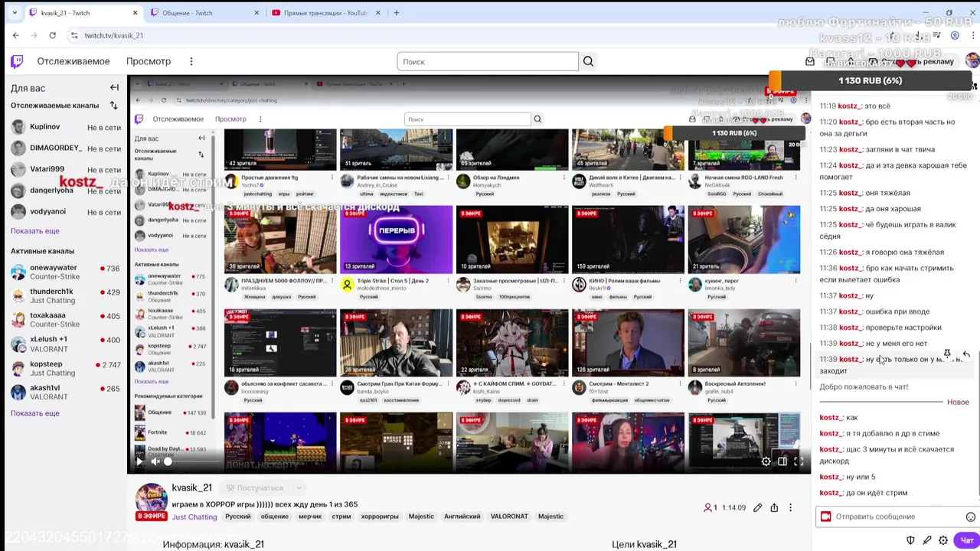Sort followed channels with the arrows icon
The image size is (980, 551).
click(113, 106)
